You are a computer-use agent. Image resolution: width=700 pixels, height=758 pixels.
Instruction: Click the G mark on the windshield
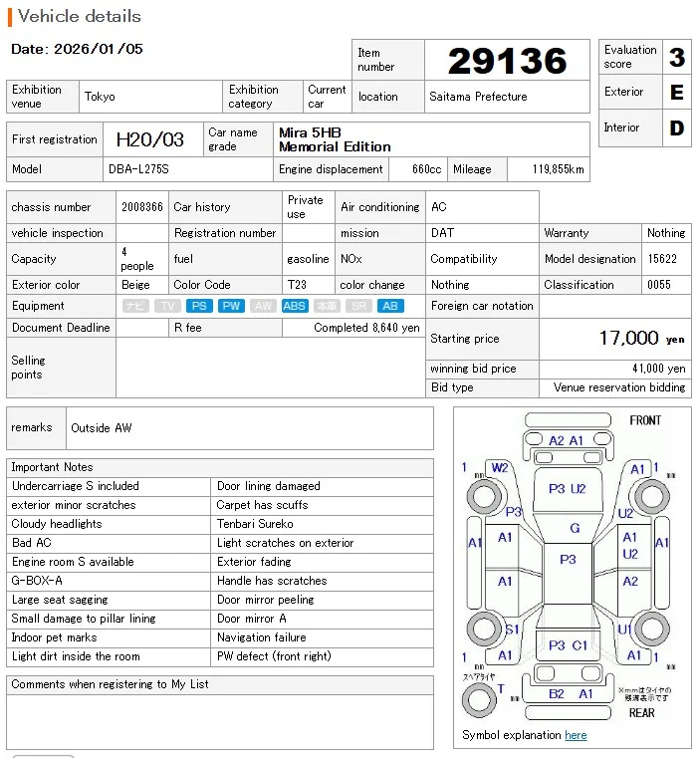(x=575, y=528)
